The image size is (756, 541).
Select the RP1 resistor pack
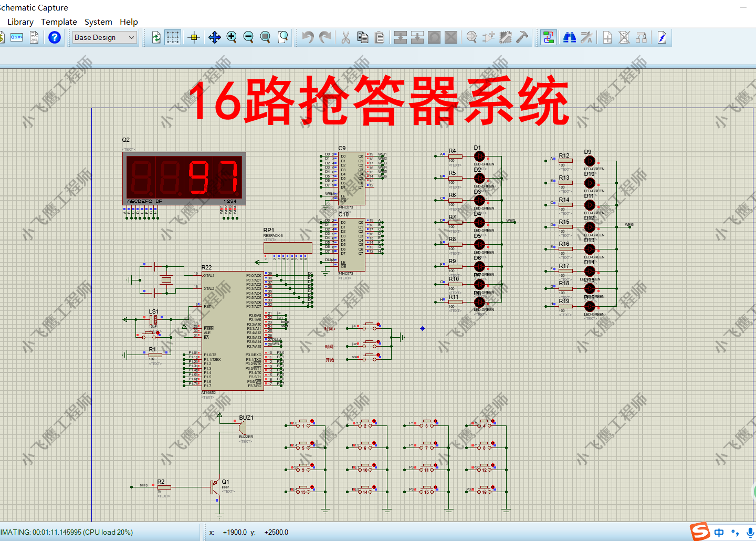point(288,247)
